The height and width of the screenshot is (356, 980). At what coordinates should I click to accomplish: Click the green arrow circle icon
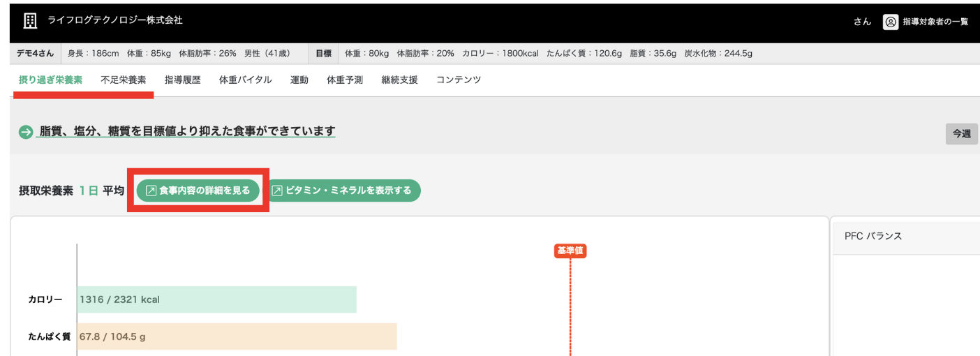(26, 132)
